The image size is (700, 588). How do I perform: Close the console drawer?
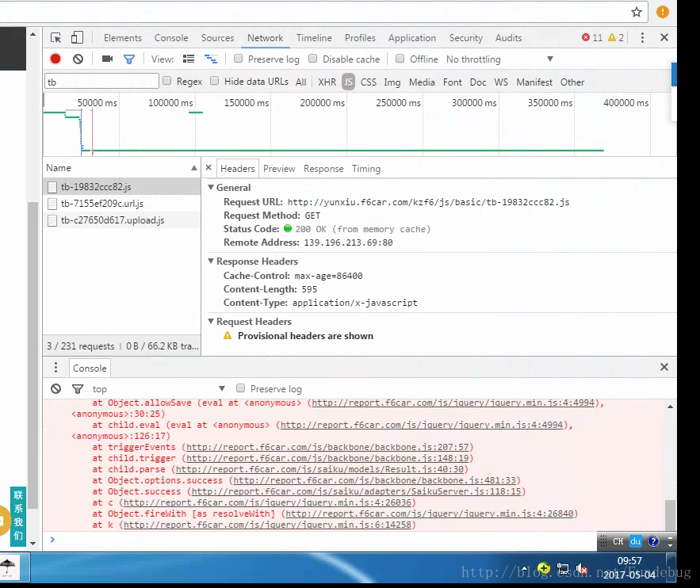pyautogui.click(x=664, y=367)
